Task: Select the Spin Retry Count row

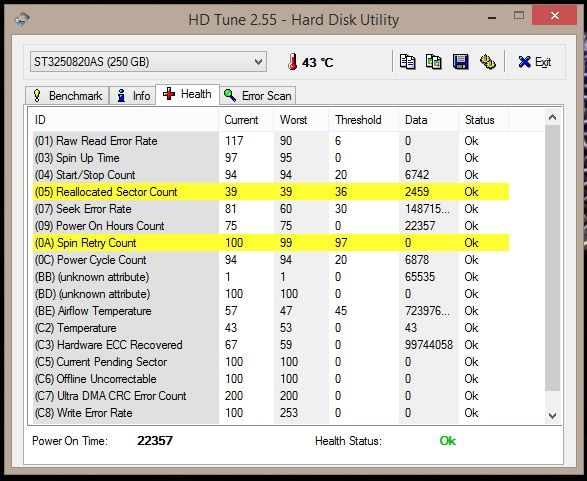Action: [x=271, y=243]
